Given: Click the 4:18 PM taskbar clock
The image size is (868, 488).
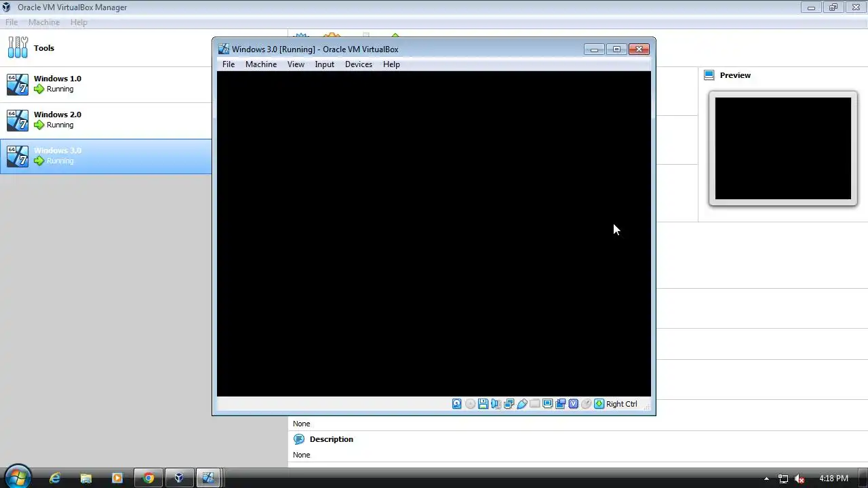Looking at the screenshot, I should point(833,479).
